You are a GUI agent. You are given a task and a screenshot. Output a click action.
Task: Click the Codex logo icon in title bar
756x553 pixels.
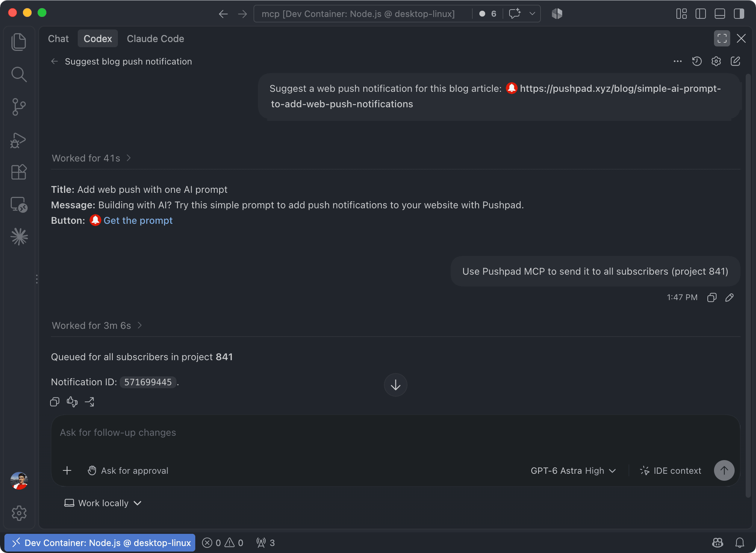(x=557, y=14)
